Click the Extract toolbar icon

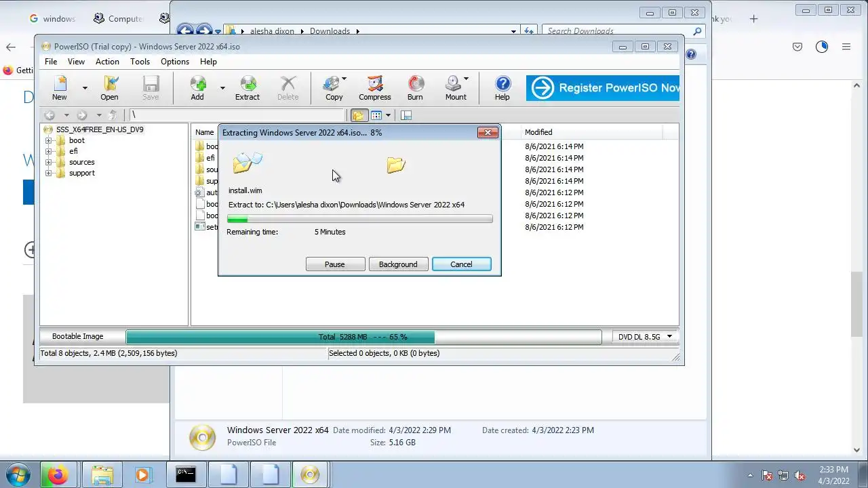pos(248,88)
